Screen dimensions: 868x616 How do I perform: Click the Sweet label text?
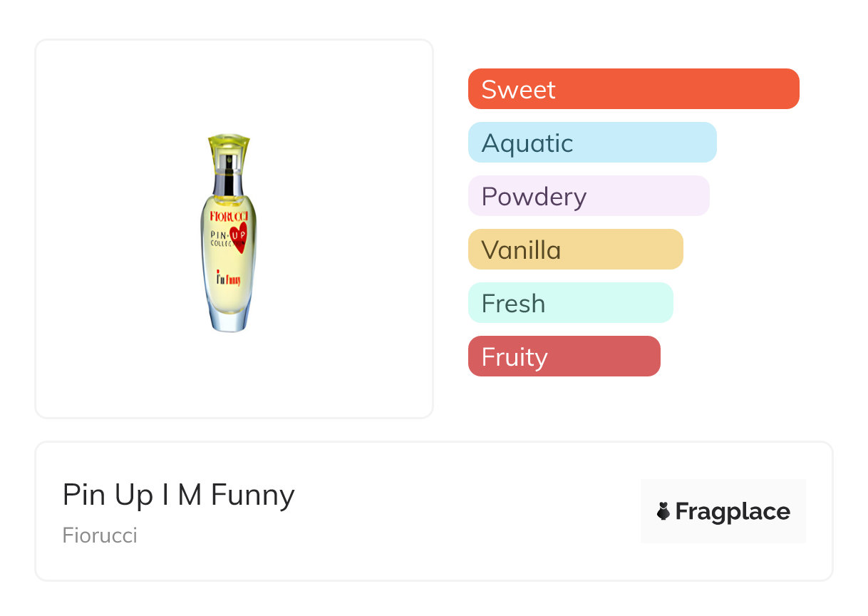pyautogui.click(x=518, y=90)
